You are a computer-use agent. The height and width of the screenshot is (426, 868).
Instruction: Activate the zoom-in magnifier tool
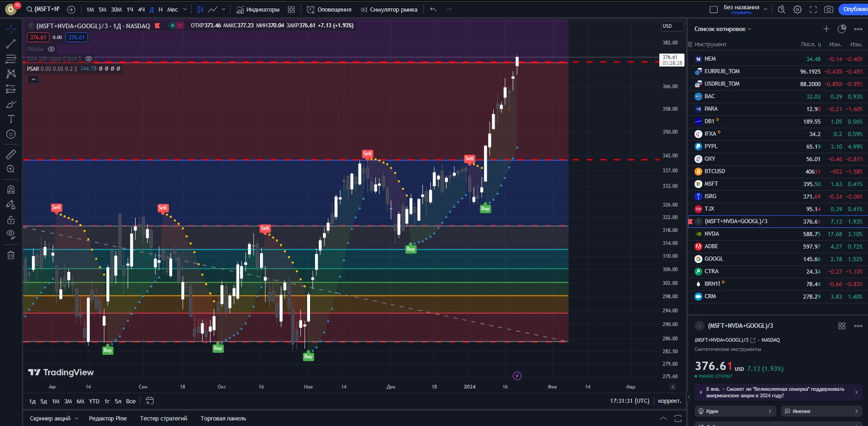click(11, 169)
